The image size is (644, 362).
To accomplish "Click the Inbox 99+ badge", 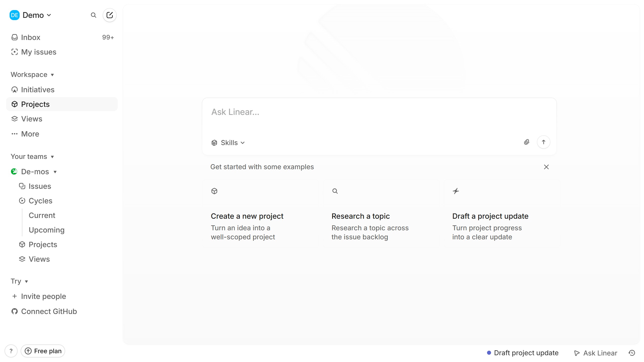I will point(108,37).
